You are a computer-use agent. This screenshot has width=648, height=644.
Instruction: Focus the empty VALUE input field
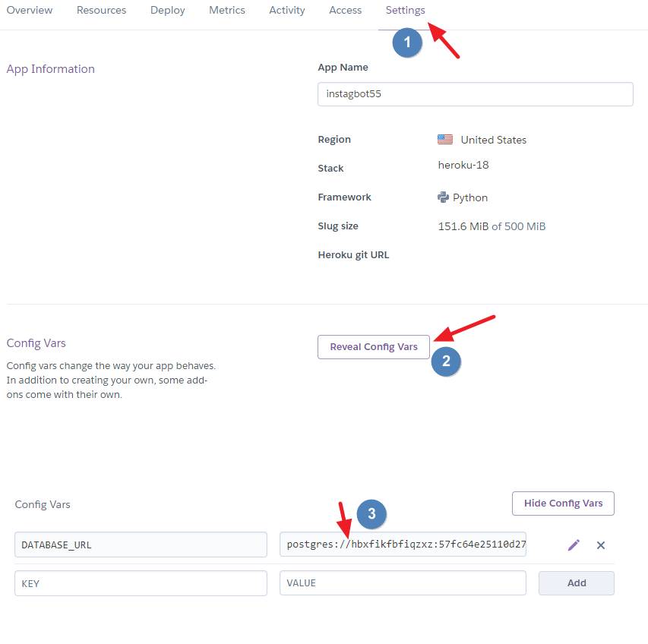click(x=403, y=583)
